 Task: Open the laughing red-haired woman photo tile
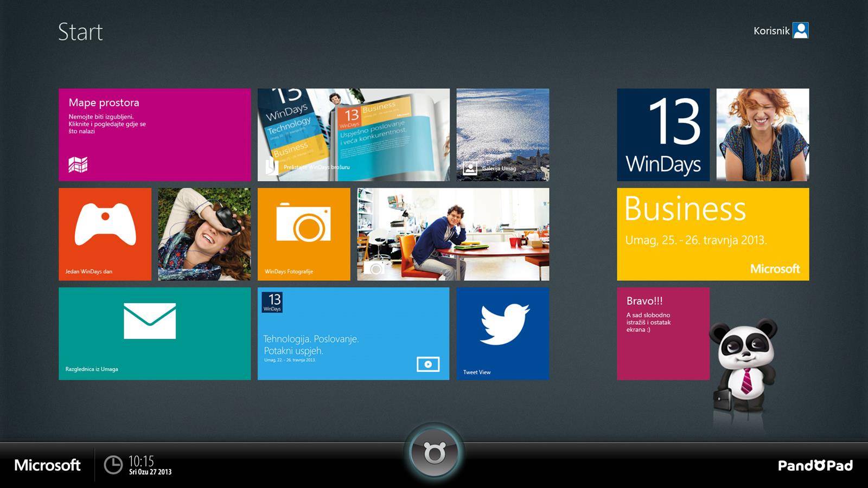click(x=763, y=134)
